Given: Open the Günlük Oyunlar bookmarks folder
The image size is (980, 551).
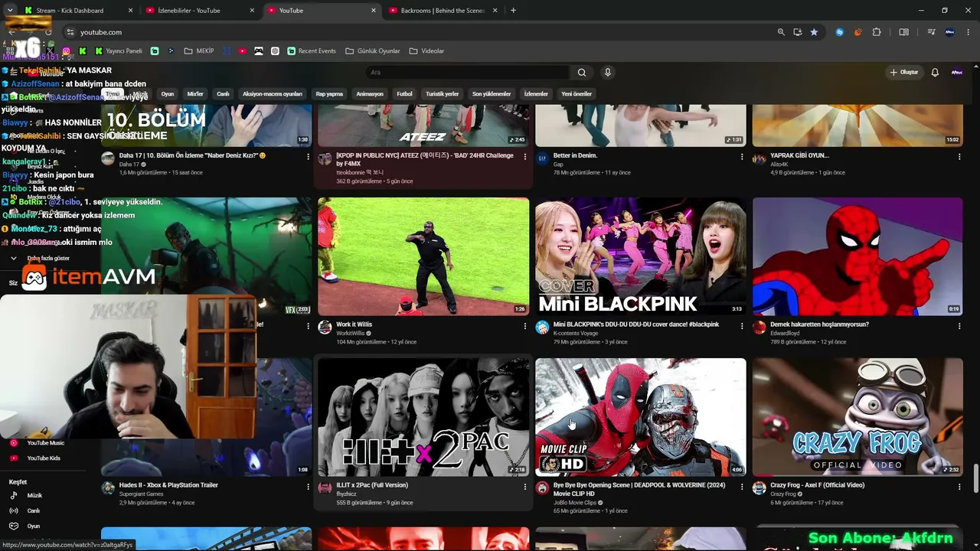Looking at the screenshot, I should 373,51.
